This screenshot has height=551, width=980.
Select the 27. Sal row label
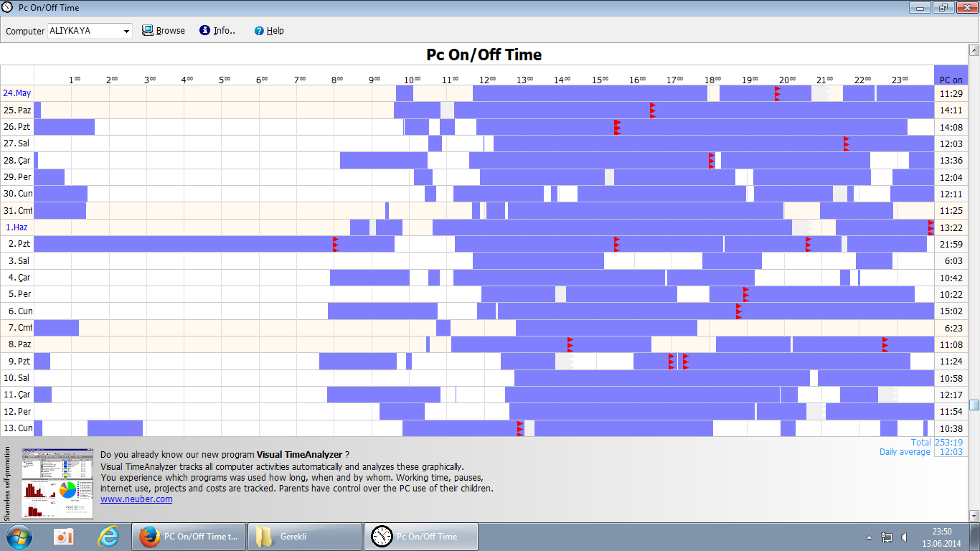click(17, 143)
